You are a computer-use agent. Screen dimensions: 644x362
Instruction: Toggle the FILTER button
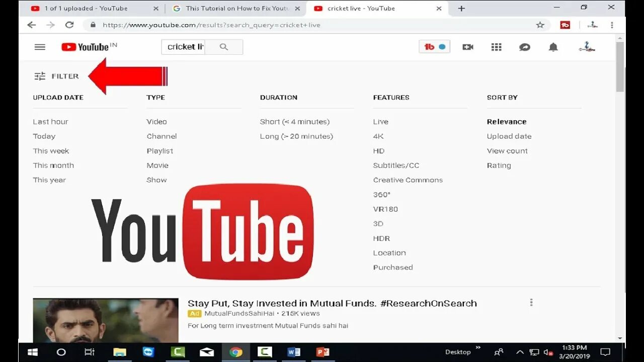(56, 76)
